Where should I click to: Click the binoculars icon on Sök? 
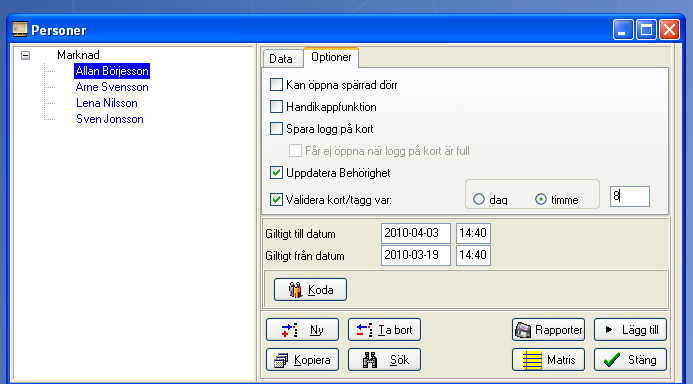click(370, 360)
